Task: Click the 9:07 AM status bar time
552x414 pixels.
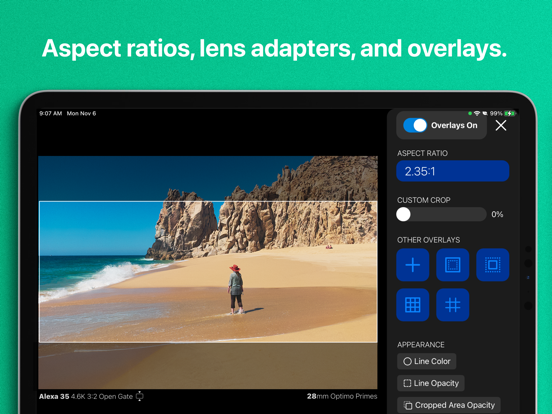Action: coord(51,113)
